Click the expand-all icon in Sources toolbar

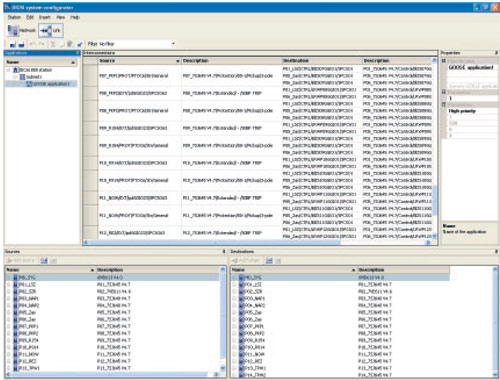click(44, 260)
